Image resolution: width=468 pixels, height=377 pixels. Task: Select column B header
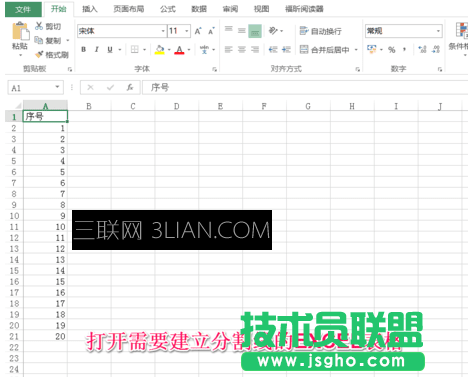[89, 106]
